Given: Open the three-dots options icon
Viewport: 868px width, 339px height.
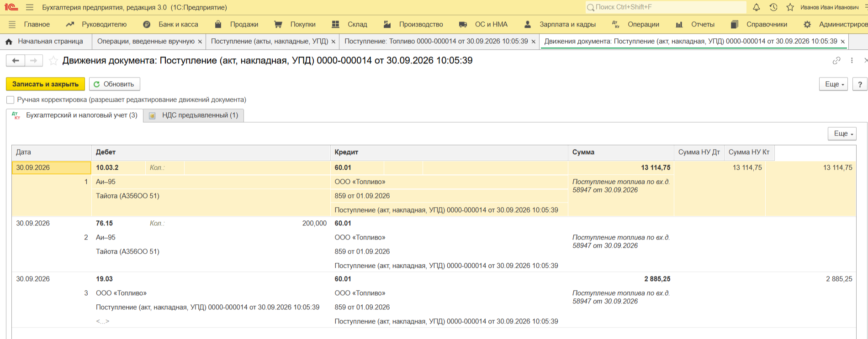Looking at the screenshot, I should (852, 60).
